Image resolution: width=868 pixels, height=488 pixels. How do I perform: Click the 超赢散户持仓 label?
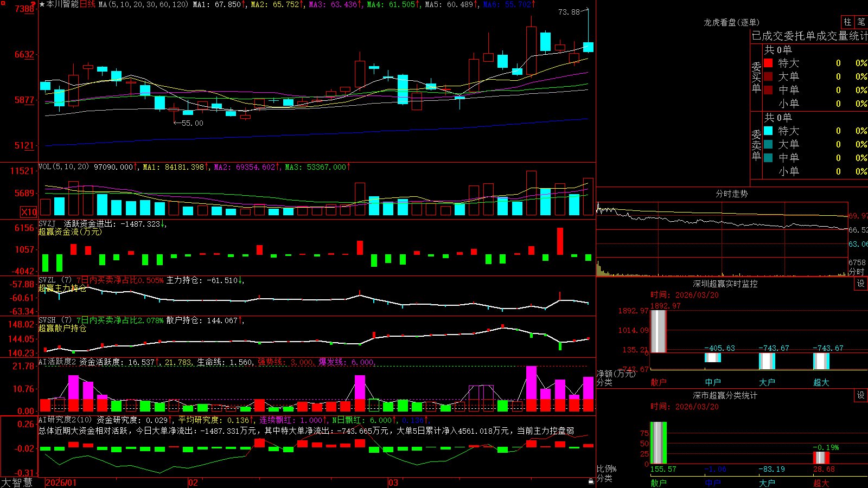click(62, 328)
